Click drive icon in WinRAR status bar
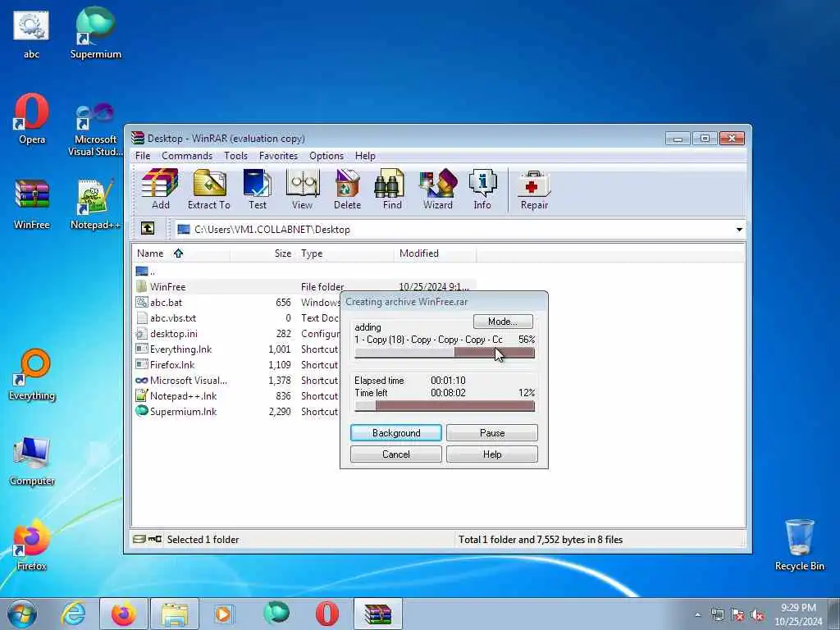 coord(139,539)
